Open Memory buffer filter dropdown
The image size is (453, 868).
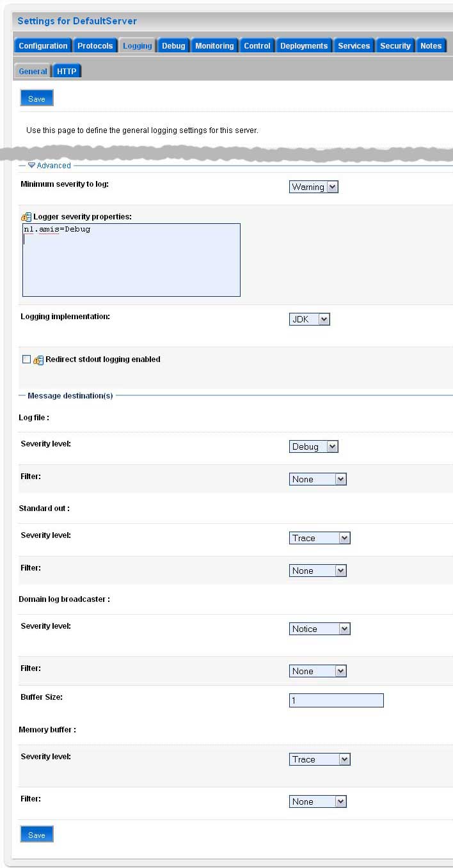point(317,801)
